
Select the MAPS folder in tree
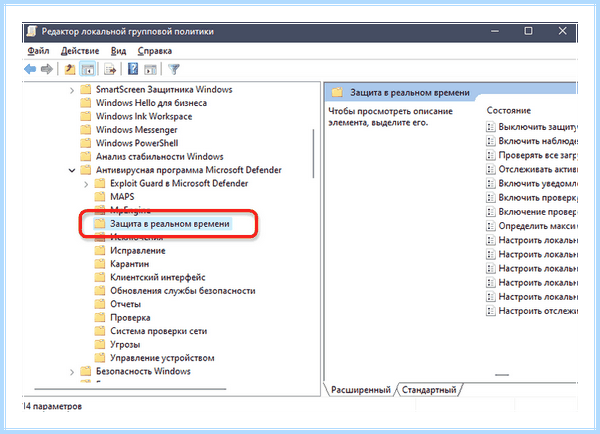pyautogui.click(x=122, y=197)
